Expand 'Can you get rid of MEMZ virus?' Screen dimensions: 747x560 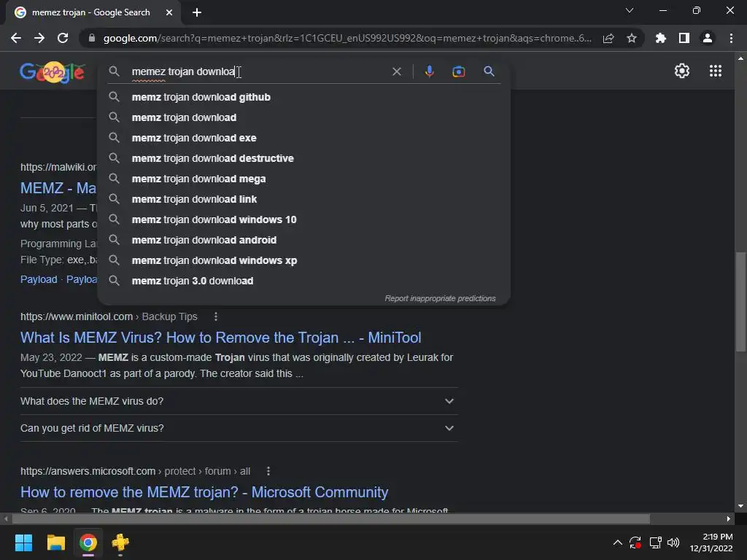239,428
